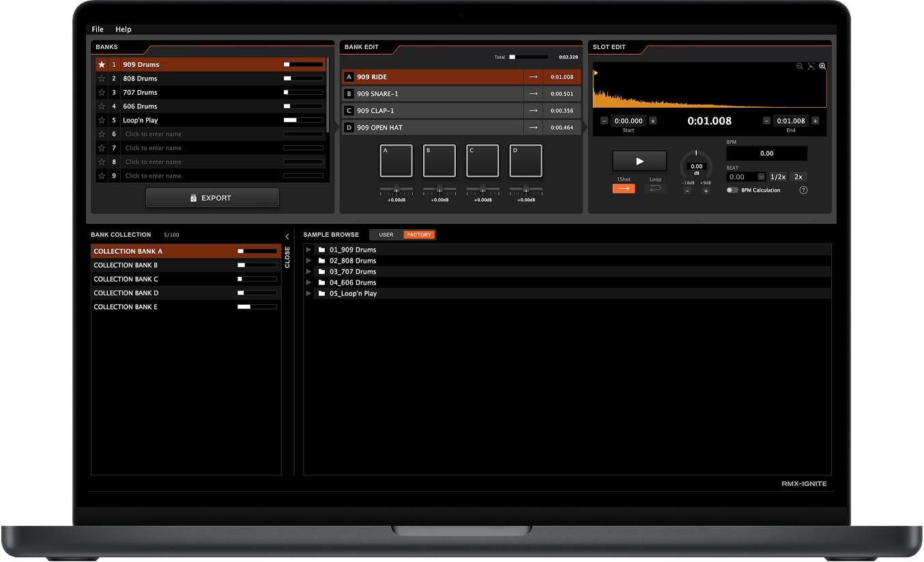
Task: Double the BPM with the 2x button
Action: point(798,177)
